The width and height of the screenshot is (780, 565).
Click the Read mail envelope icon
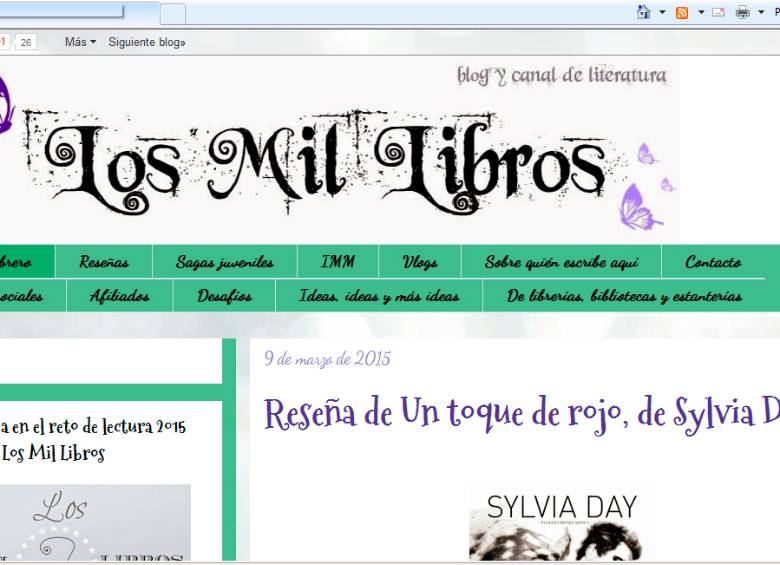(718, 12)
